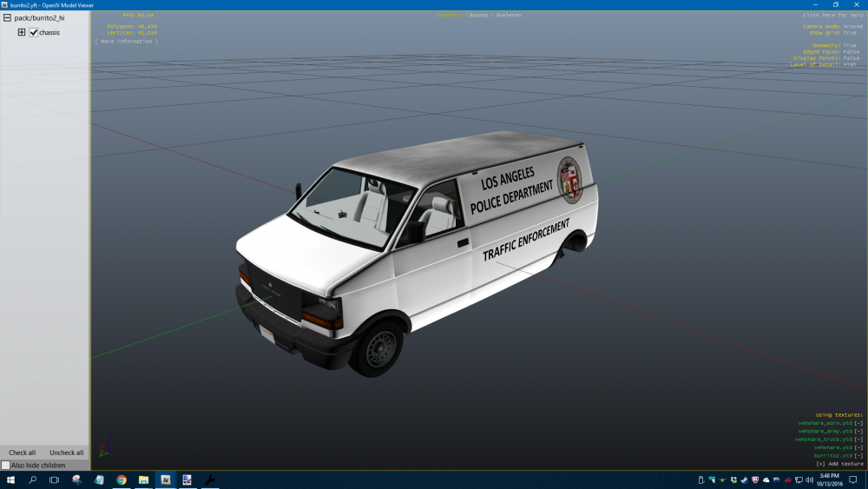
Task: Open taskbar Search magnifier
Action: [33, 479]
